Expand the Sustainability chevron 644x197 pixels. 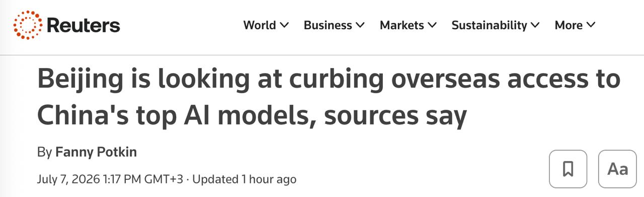535,25
